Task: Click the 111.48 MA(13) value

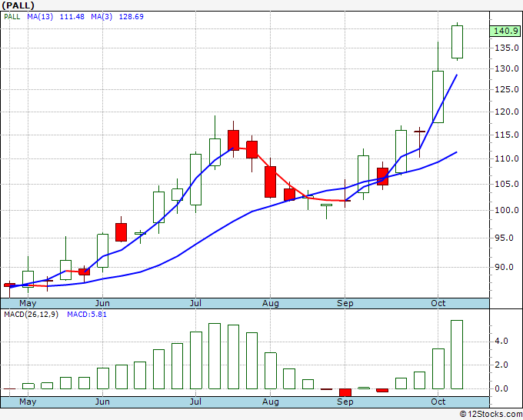Action: click(x=72, y=17)
